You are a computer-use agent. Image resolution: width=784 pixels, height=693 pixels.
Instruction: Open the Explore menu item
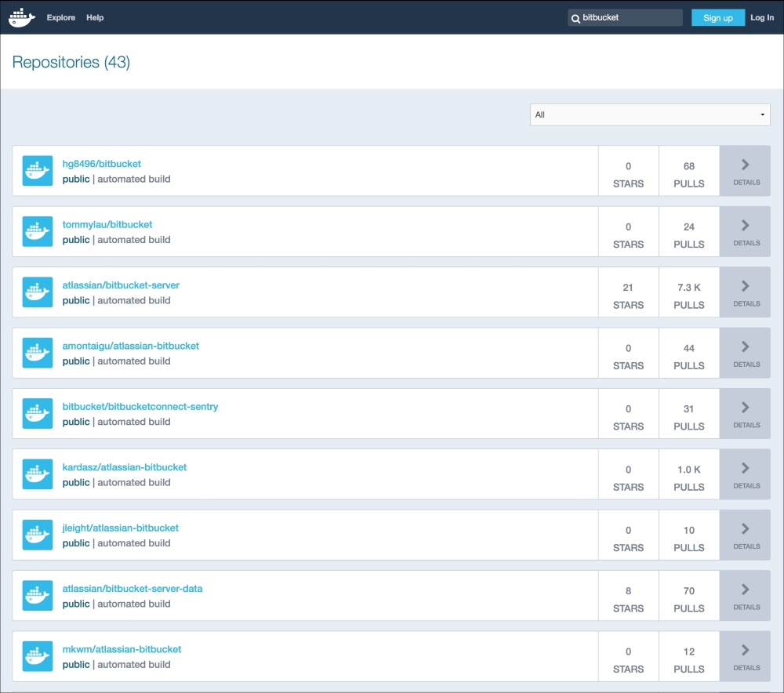coord(60,17)
